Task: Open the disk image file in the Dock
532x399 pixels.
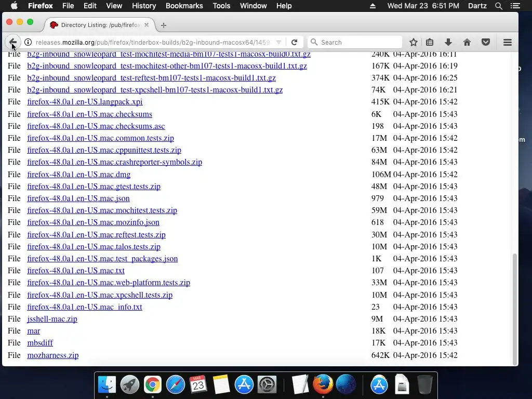Action: click(x=402, y=385)
